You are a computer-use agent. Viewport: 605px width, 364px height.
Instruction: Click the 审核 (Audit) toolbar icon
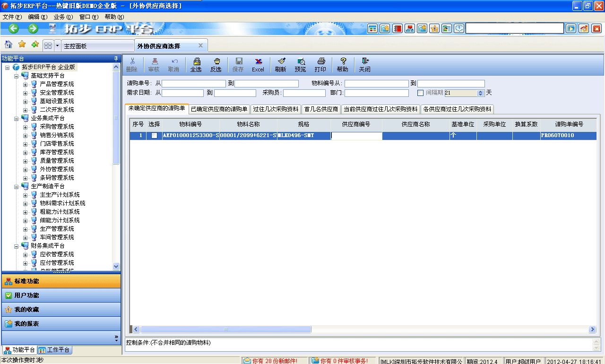(153, 65)
